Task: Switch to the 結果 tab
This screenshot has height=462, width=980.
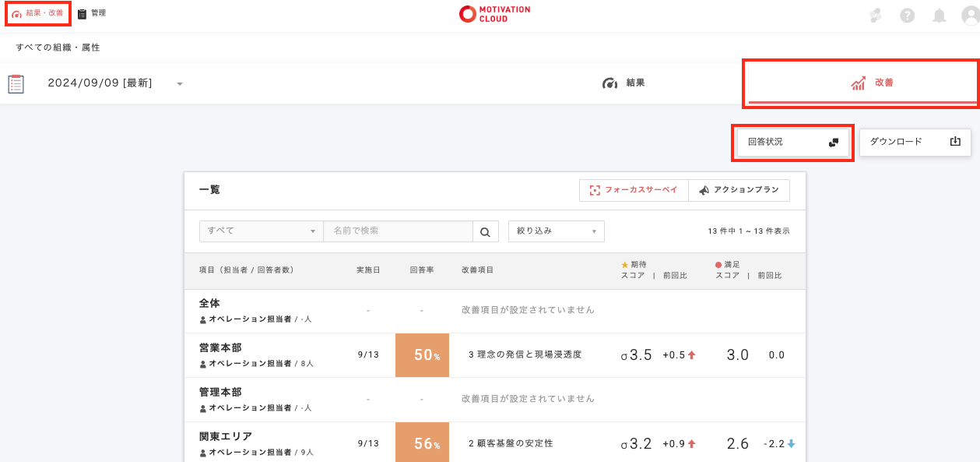Action: (x=624, y=83)
